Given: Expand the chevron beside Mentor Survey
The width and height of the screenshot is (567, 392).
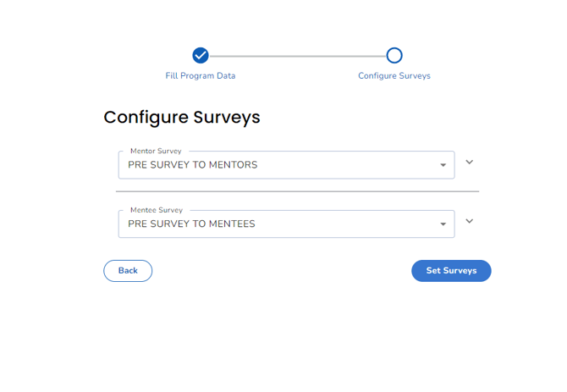Looking at the screenshot, I should click(x=470, y=162).
